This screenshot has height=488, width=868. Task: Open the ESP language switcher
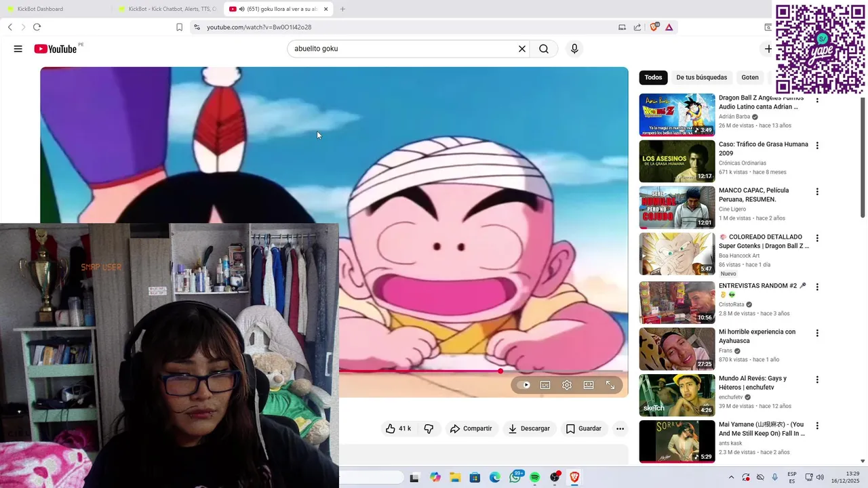tap(792, 477)
